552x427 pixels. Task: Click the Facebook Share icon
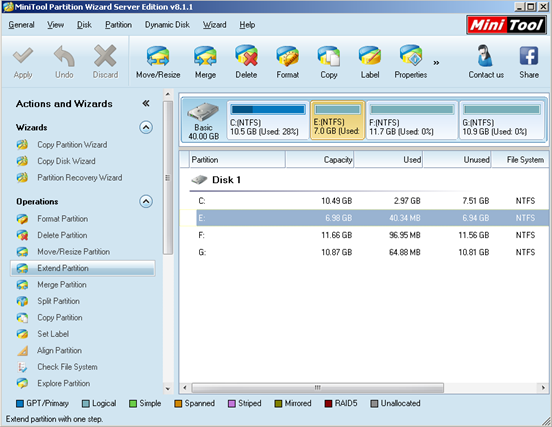[529, 56]
